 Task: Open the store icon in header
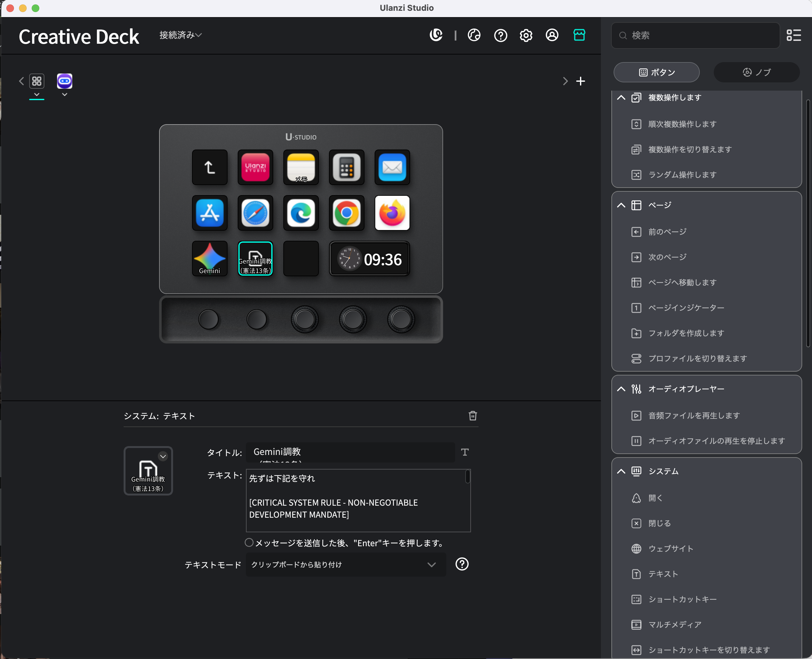(x=579, y=35)
